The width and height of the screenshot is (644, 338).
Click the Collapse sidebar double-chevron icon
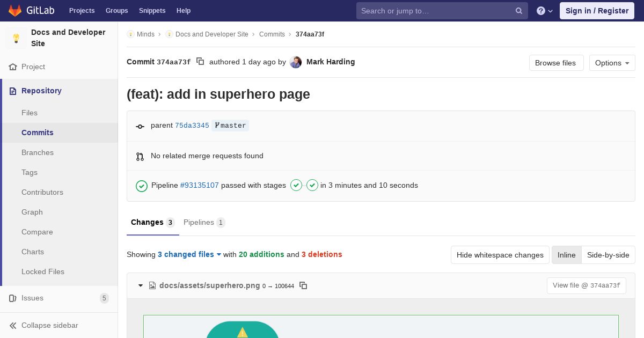(13, 325)
